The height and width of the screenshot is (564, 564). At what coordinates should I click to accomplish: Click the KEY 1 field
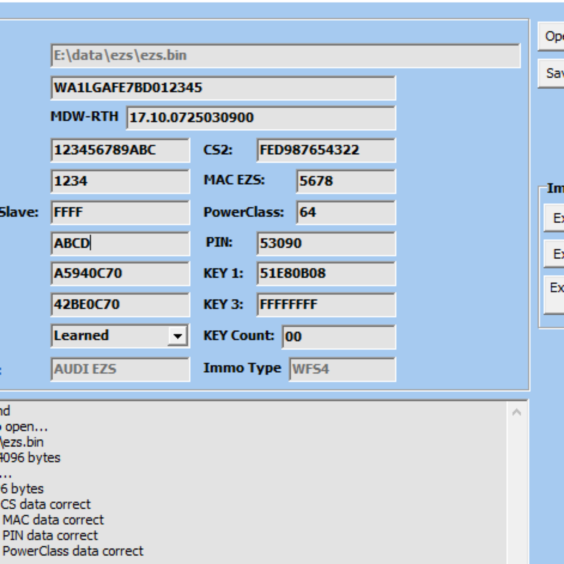click(x=326, y=274)
